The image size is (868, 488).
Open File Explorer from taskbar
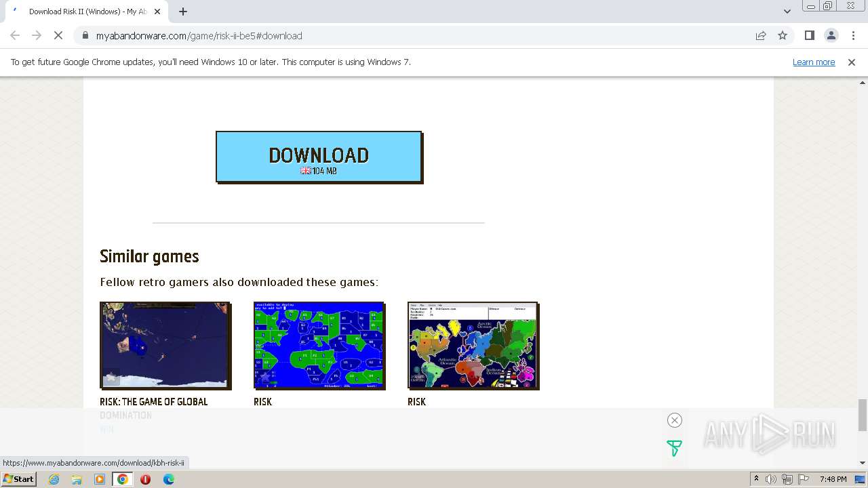coord(77,479)
